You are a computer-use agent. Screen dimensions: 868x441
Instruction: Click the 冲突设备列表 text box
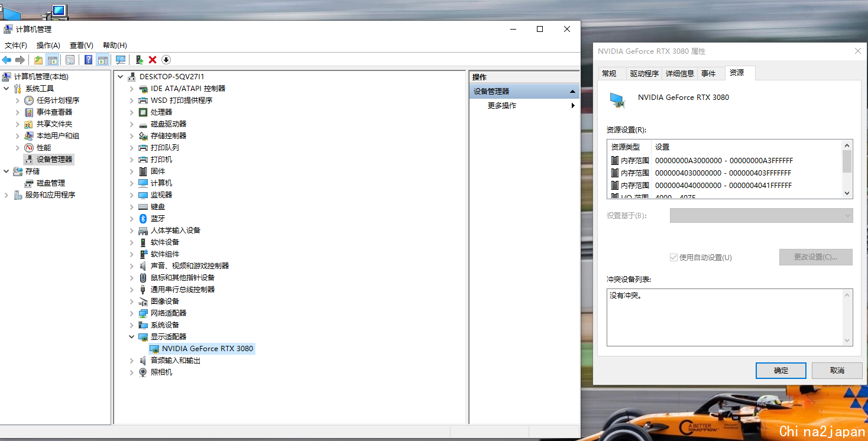click(x=730, y=317)
